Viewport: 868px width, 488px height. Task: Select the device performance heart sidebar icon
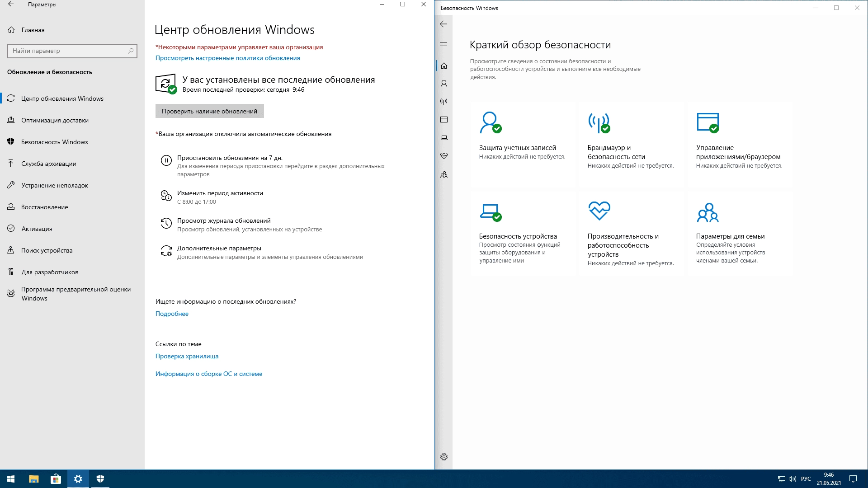click(x=444, y=156)
